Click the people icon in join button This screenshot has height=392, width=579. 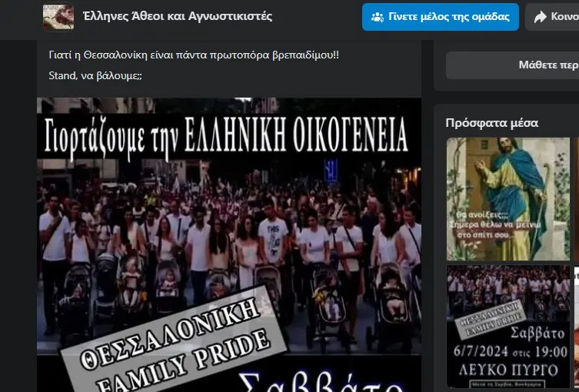[x=377, y=17]
